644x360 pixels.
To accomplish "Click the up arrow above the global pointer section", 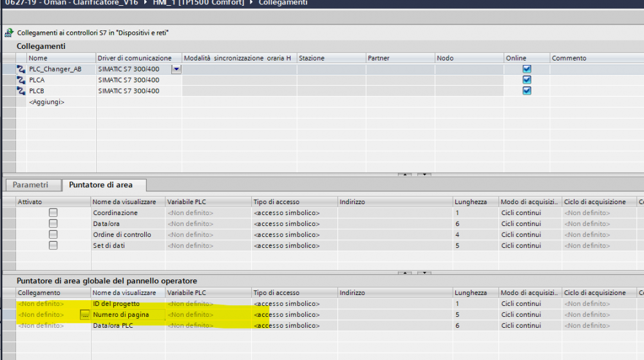I will 404,272.
